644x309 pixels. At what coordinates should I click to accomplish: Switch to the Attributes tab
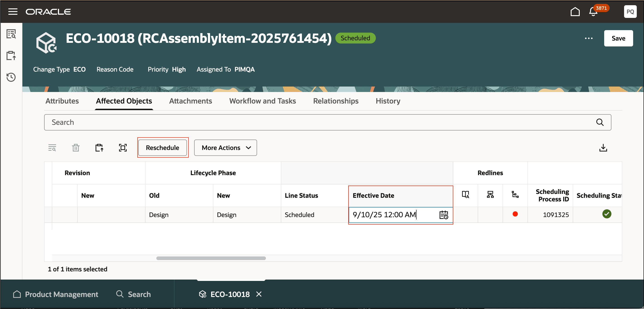pos(62,101)
